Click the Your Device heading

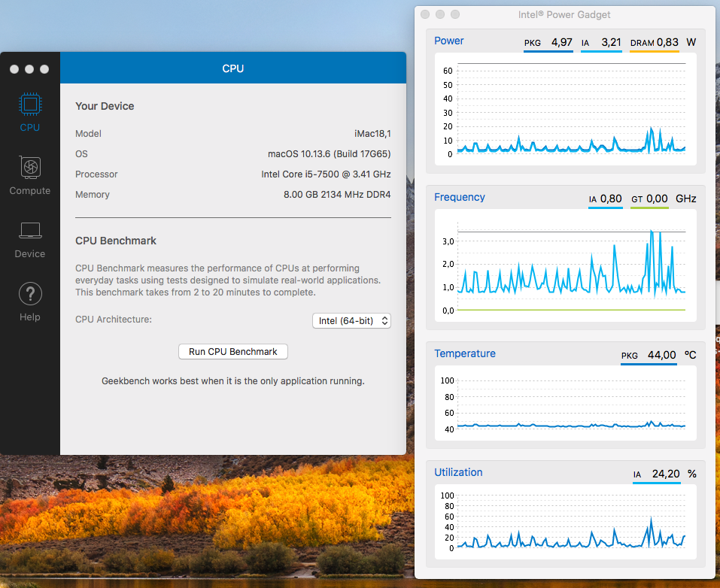(x=105, y=106)
